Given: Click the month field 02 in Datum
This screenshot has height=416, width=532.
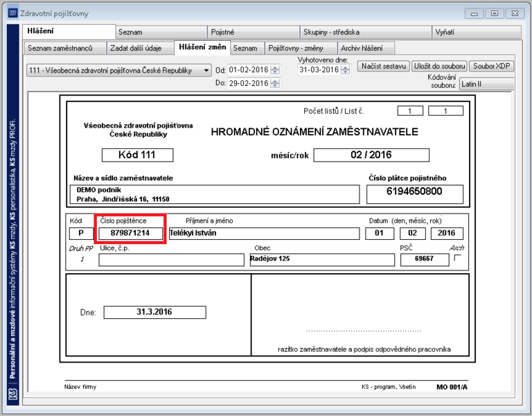Looking at the screenshot, I should [x=413, y=233].
